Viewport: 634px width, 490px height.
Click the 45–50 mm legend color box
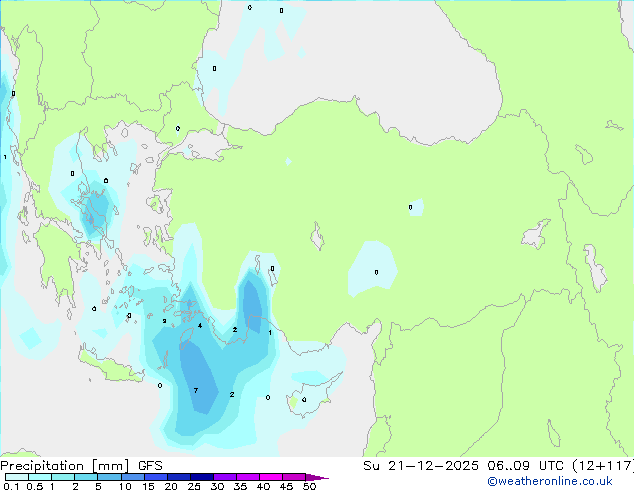[x=294, y=477]
